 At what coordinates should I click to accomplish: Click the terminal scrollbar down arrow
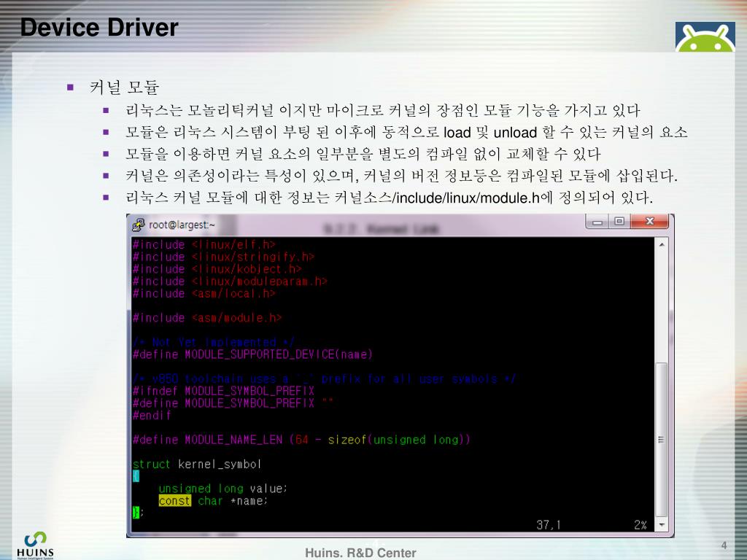[x=661, y=524]
